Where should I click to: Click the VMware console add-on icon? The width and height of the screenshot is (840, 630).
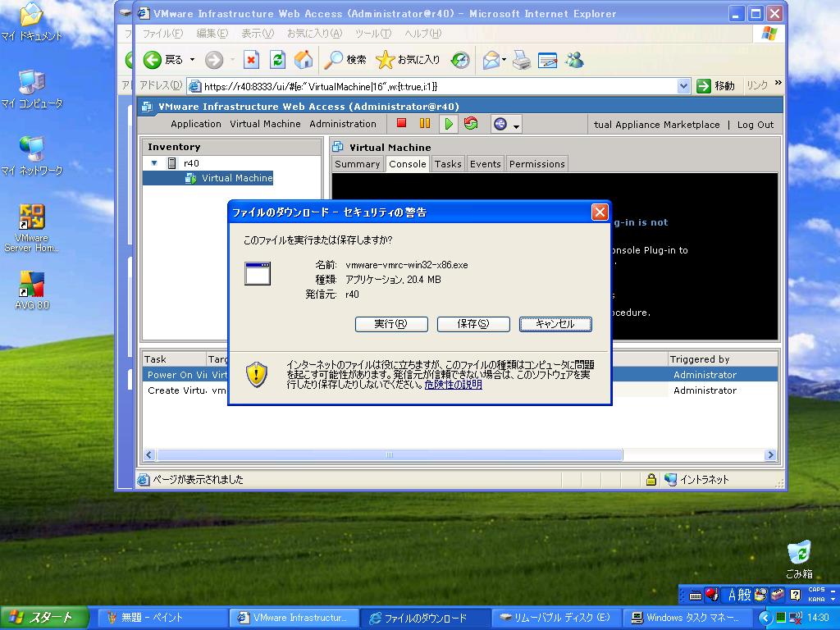point(500,125)
